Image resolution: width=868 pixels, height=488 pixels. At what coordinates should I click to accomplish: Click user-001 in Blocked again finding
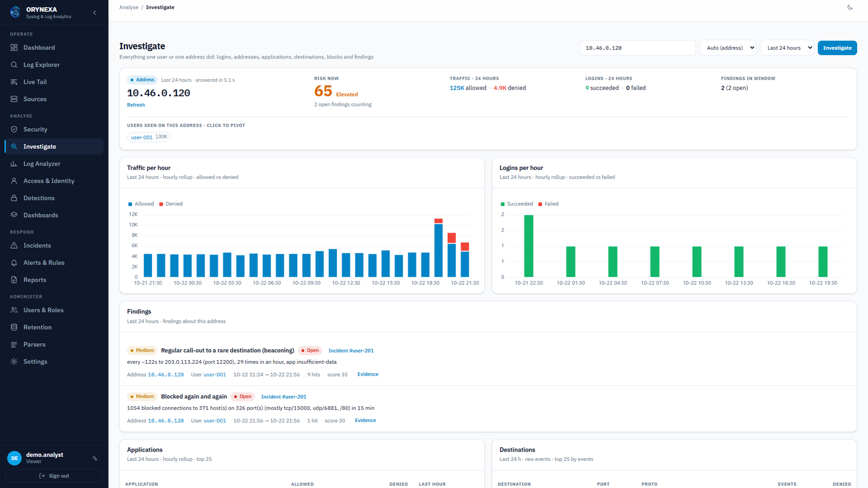click(x=215, y=421)
